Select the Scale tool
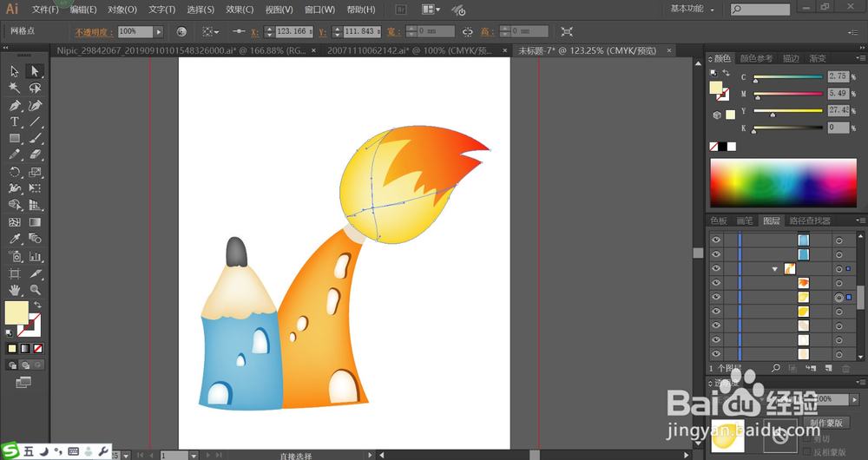Image resolution: width=868 pixels, height=460 pixels. pyautogui.click(x=35, y=172)
